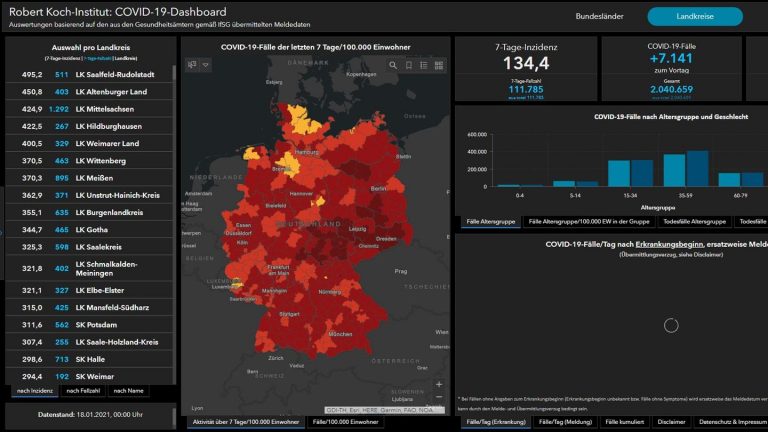This screenshot has height=432, width=768.
Task: Select 'Fälle Altersgruppe/100.000 EW in der Gruppe' tab
Action: tap(589, 222)
